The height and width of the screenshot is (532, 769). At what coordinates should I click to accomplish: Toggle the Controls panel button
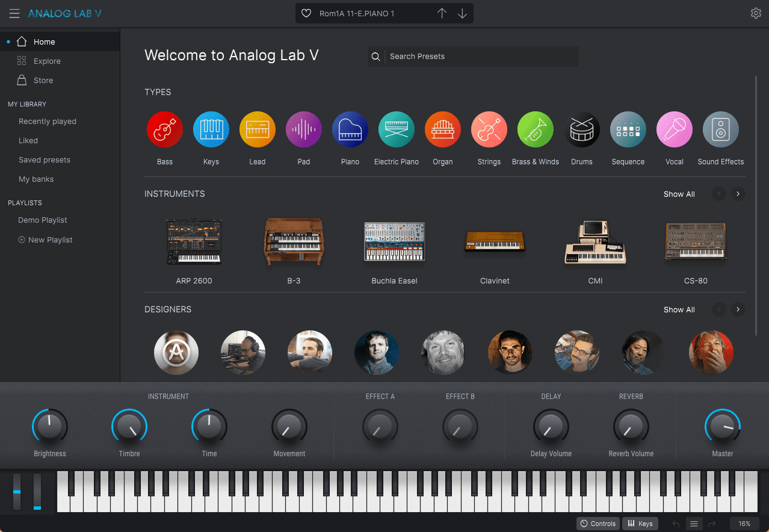click(x=598, y=524)
